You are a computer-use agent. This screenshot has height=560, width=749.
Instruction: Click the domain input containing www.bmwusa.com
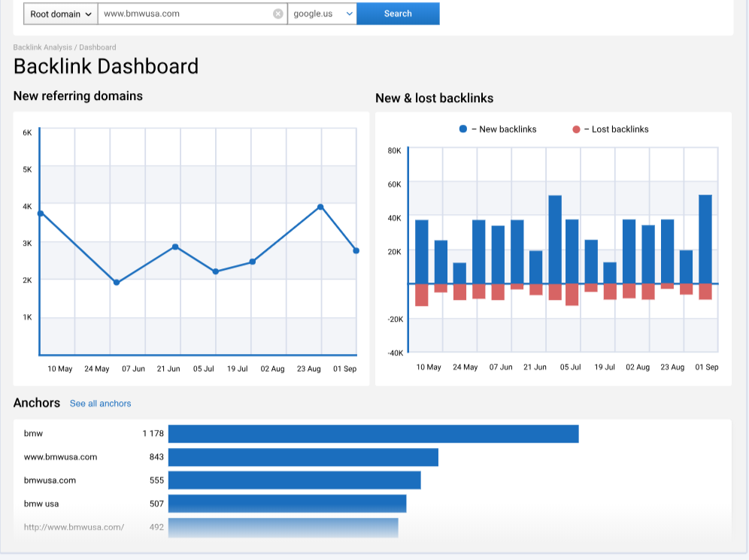coord(188,14)
